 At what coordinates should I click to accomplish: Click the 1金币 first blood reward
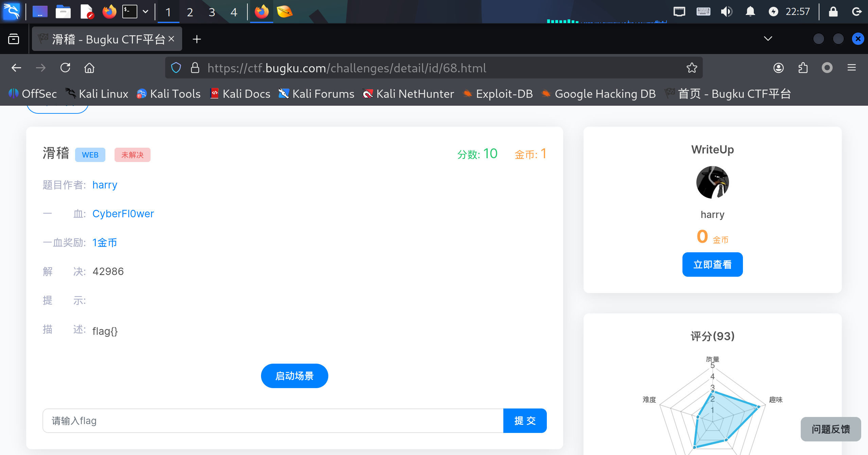[x=105, y=242]
